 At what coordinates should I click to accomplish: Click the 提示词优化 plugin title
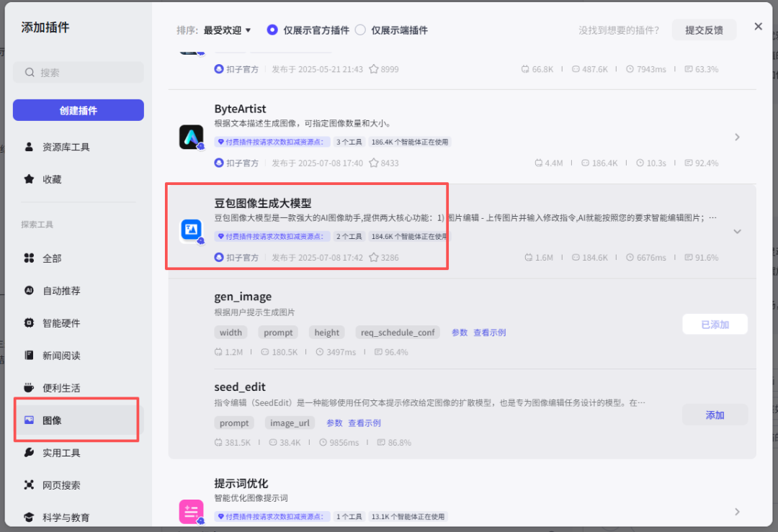tap(241, 484)
